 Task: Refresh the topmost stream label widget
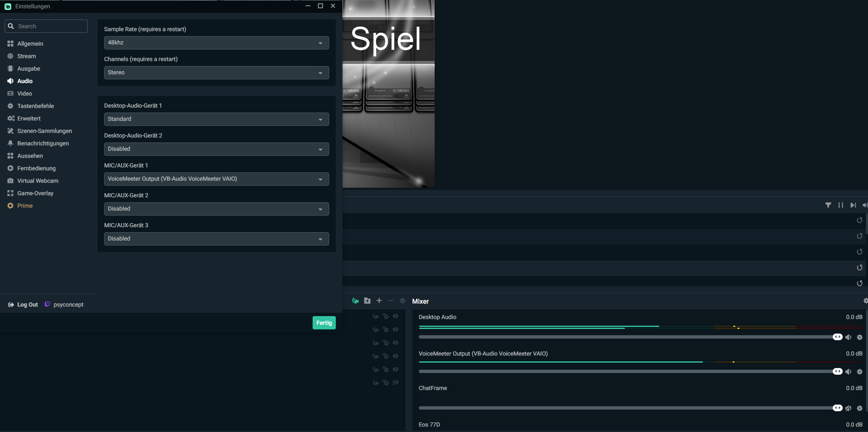point(860,220)
